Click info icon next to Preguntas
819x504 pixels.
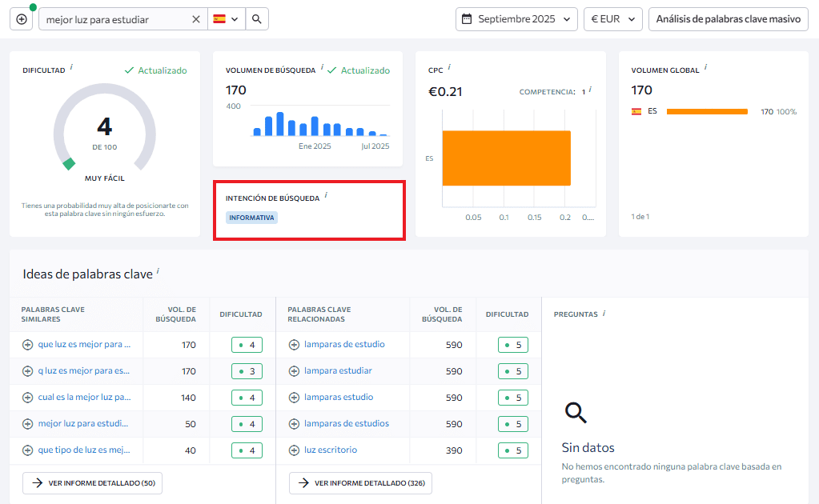(x=604, y=313)
